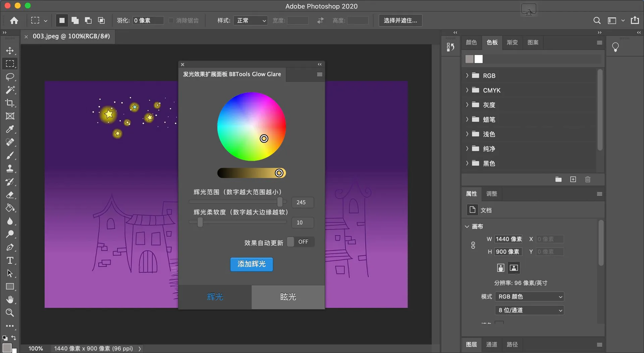Open the 样式 dropdown showing 正常
644x353 pixels.
(x=251, y=20)
